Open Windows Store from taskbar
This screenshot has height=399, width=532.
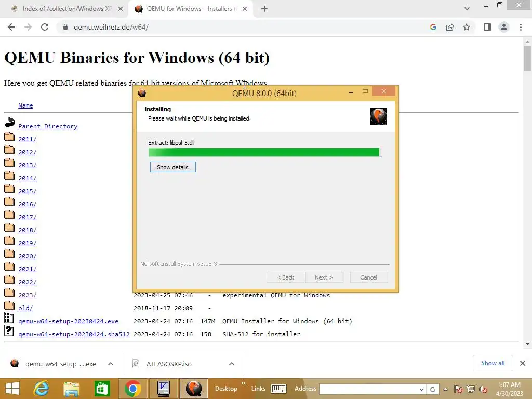pos(102,389)
